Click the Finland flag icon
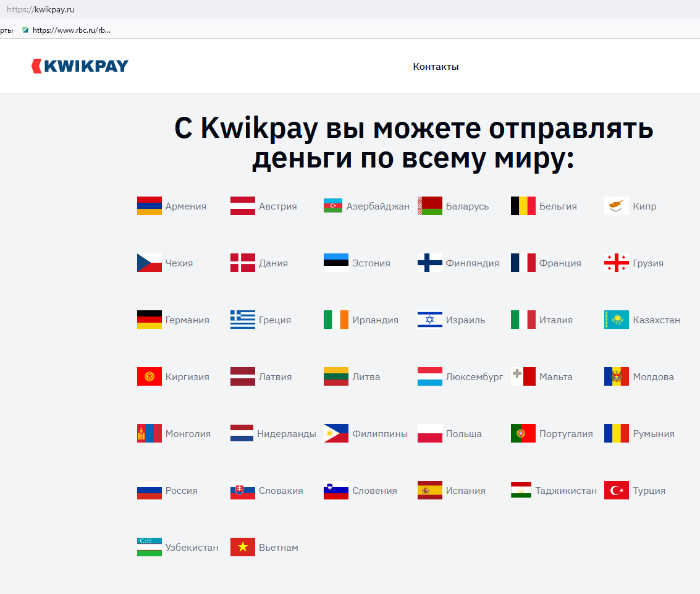 click(x=430, y=263)
